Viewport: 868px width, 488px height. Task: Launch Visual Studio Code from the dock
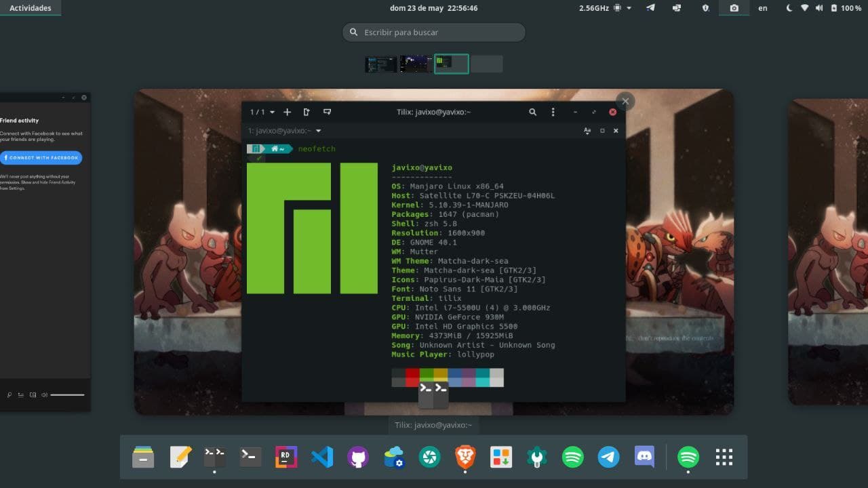coord(322,457)
